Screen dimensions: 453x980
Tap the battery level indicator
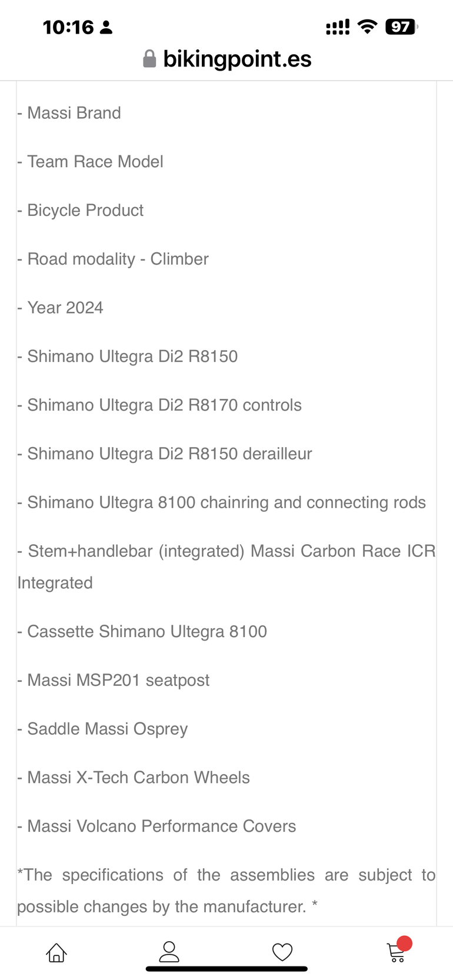tap(401, 27)
